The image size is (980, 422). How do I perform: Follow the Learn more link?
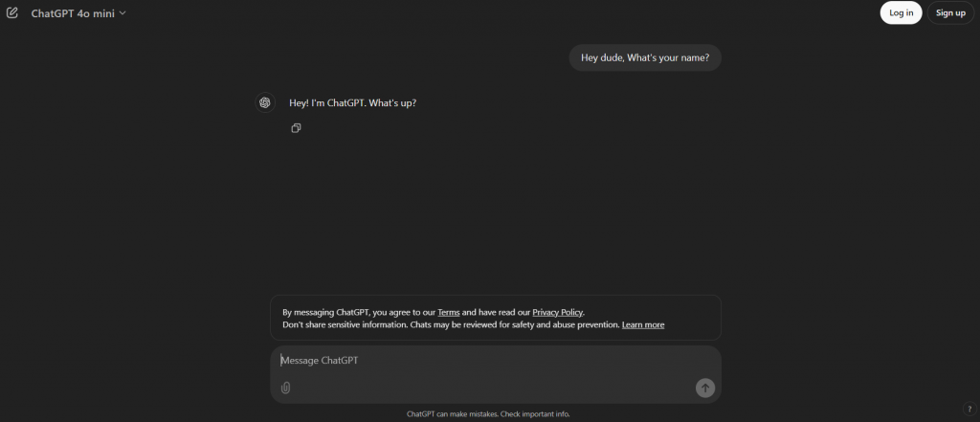643,325
